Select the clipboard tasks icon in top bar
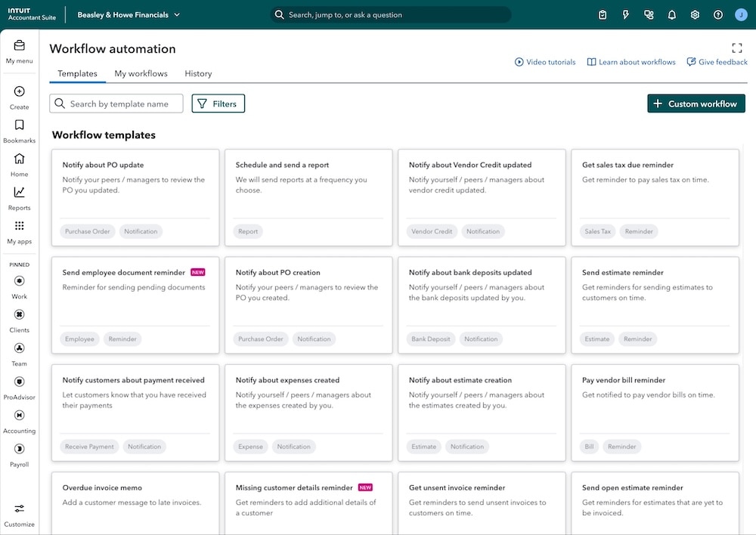Viewport: 756px width, 535px height. [x=602, y=14]
